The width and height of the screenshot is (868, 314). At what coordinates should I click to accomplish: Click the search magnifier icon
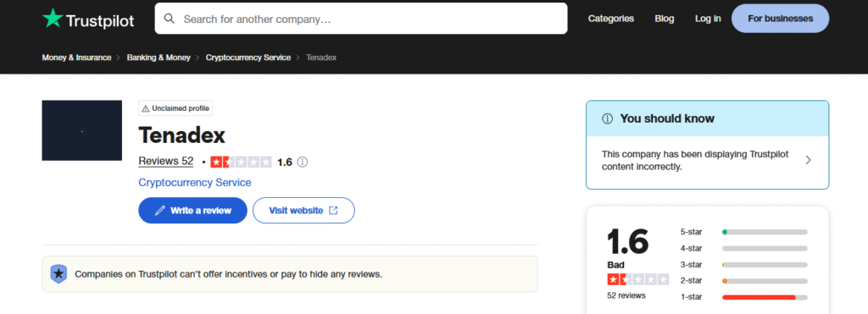tap(170, 19)
